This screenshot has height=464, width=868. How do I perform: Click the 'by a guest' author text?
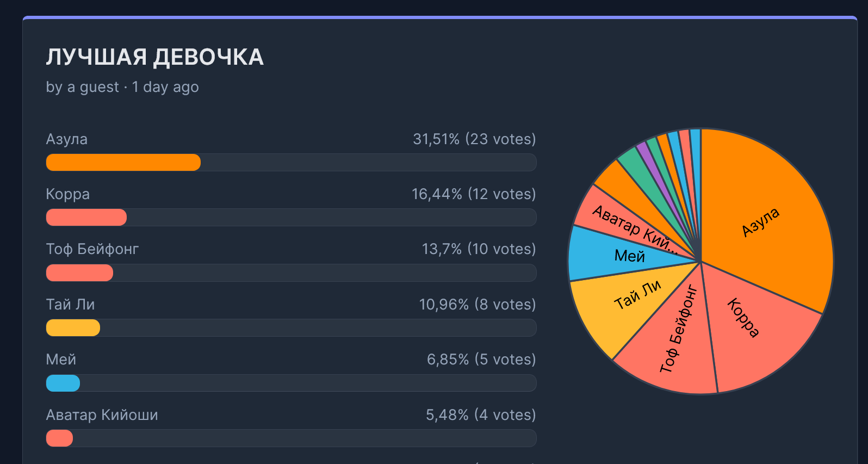pos(82,87)
